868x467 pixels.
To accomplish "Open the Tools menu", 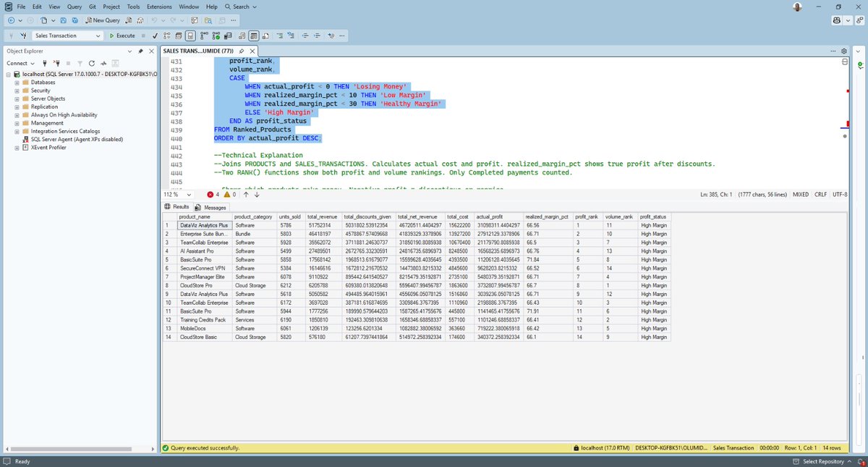I will 133,7.
